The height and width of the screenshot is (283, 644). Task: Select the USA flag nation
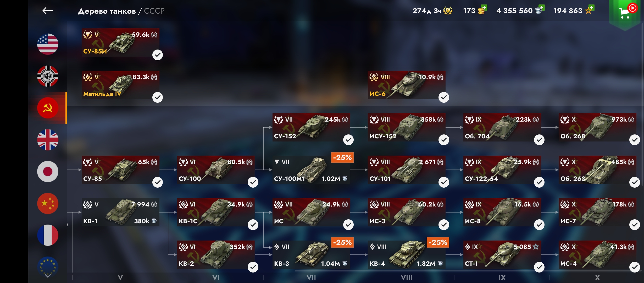click(x=48, y=44)
